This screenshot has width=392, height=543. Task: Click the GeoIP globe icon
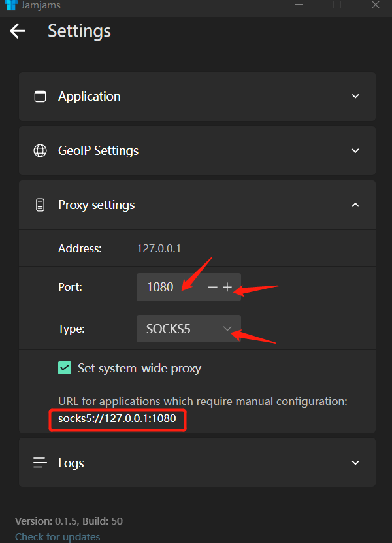(41, 150)
